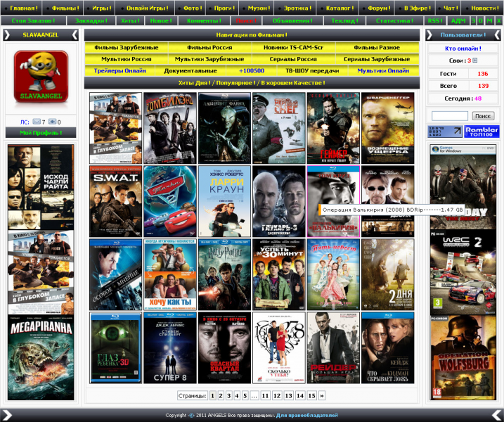Open the Форум menu item
This screenshot has height=422, width=504.
tap(377, 8)
